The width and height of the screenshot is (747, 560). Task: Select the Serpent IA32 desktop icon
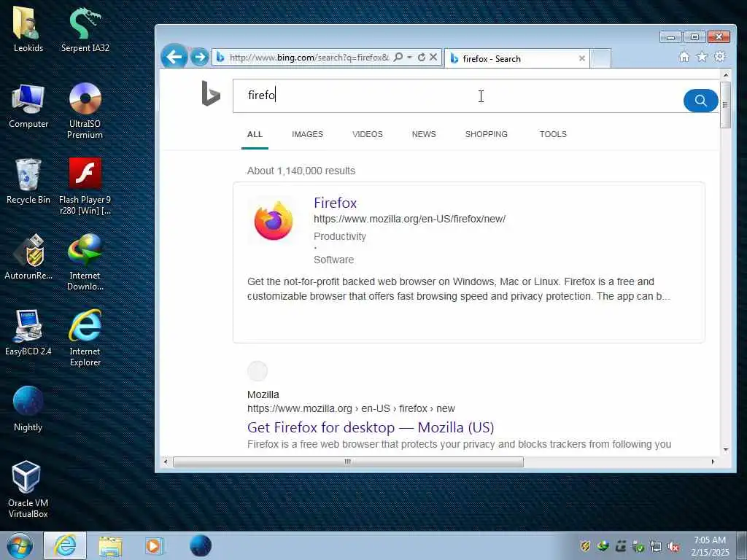point(85,29)
